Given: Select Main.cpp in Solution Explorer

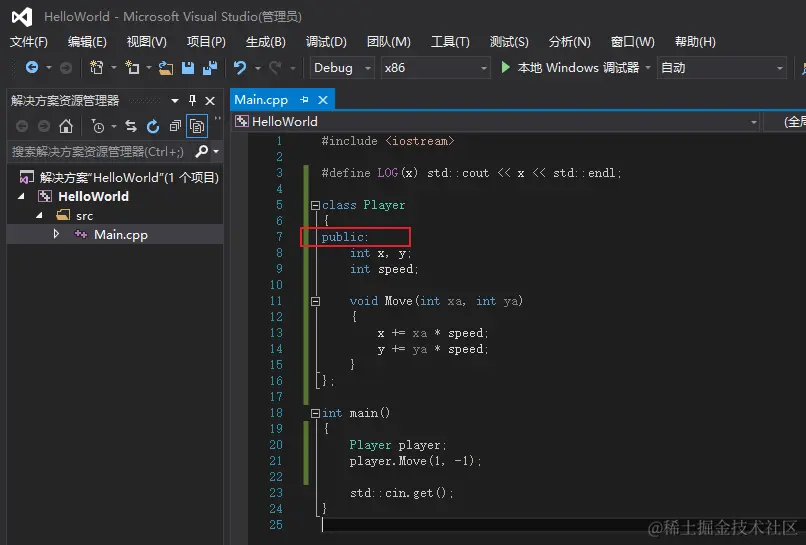Looking at the screenshot, I should click(121, 234).
